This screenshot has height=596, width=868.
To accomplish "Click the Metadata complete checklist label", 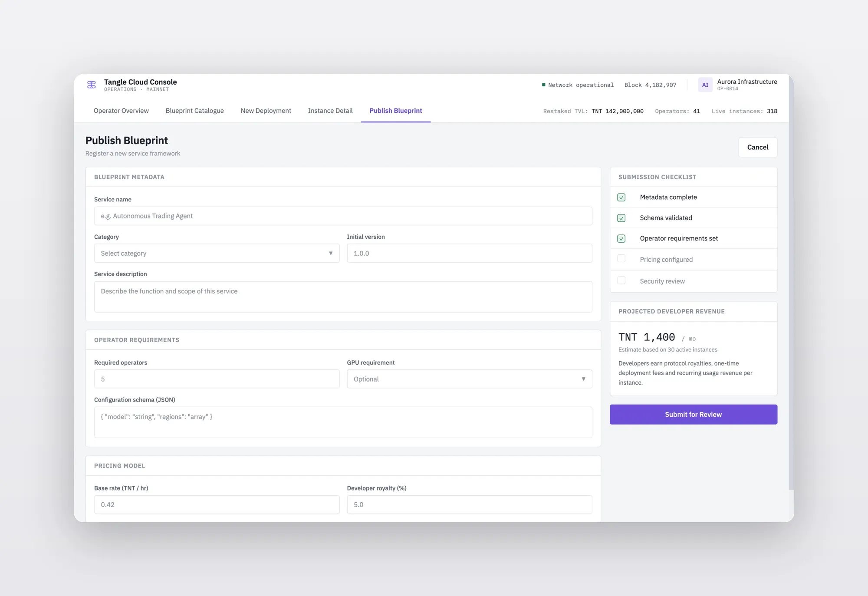I will 668,197.
